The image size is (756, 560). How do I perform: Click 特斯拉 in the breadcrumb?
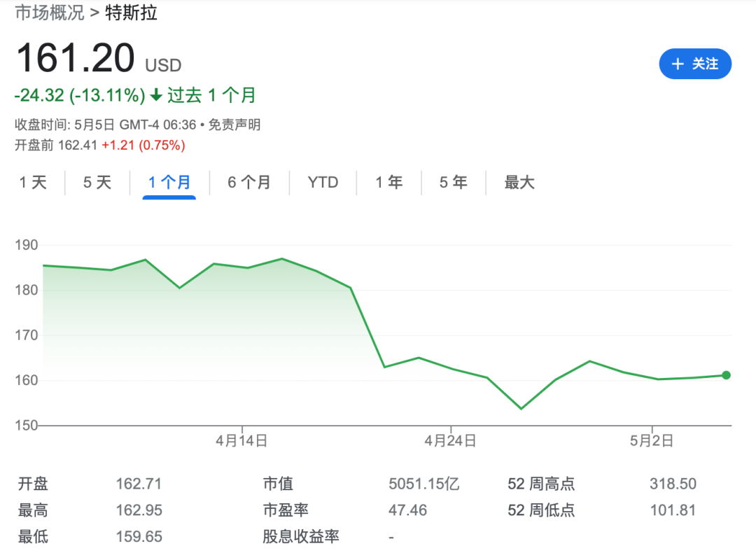click(131, 13)
